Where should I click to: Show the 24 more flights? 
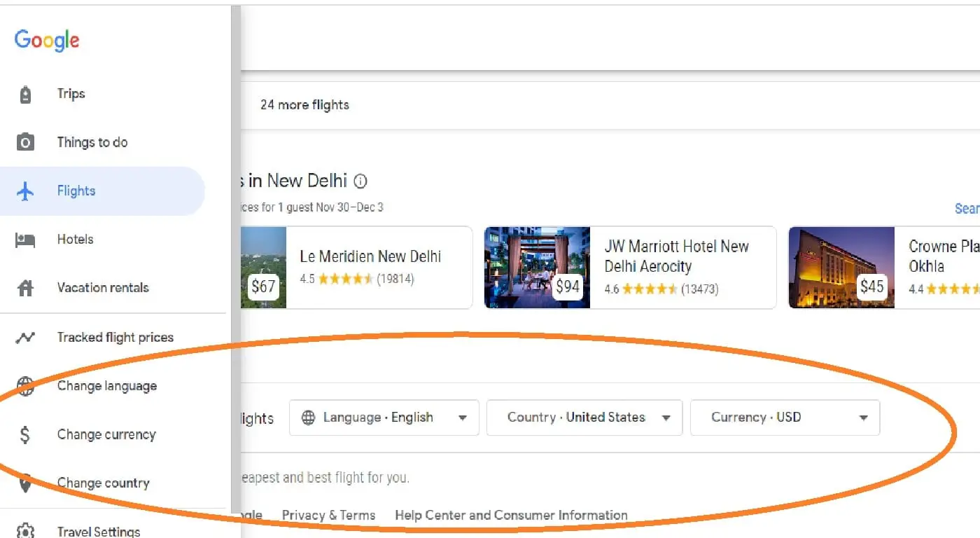(304, 105)
